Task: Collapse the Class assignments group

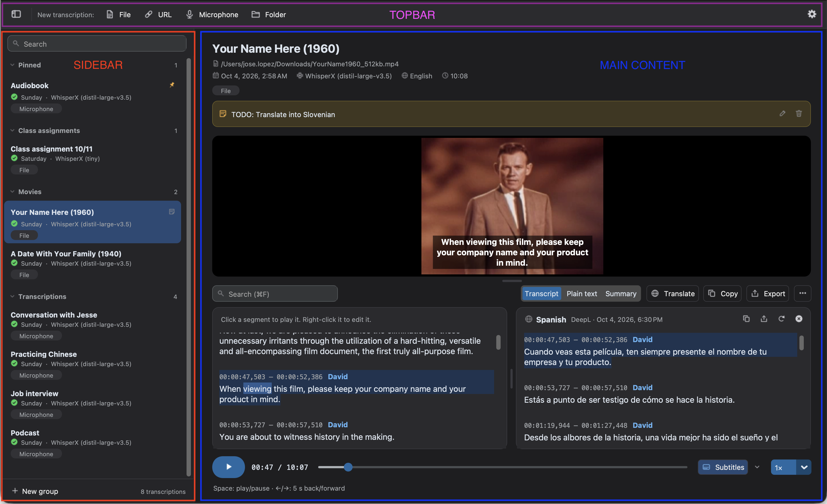Action: (x=12, y=130)
